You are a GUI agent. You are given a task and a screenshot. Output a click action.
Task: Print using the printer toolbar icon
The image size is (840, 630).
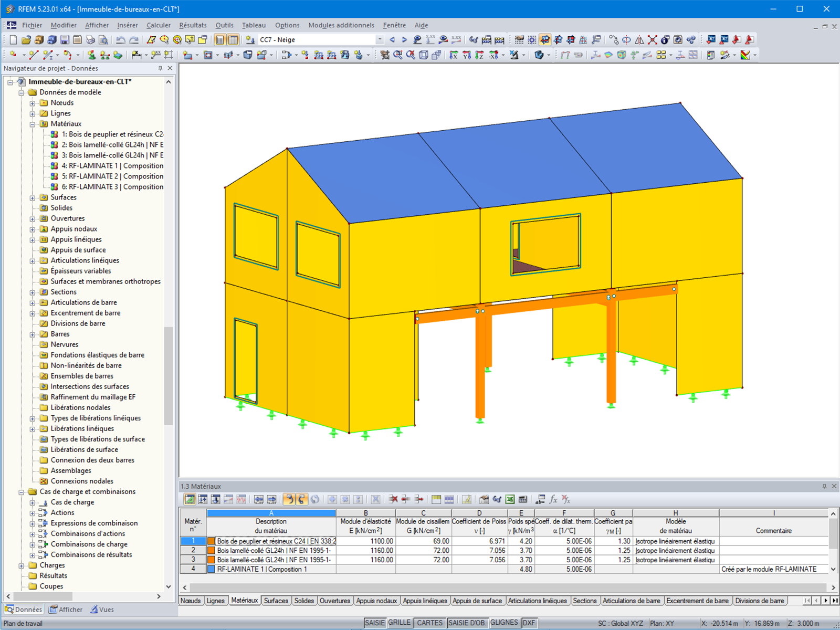pos(90,40)
